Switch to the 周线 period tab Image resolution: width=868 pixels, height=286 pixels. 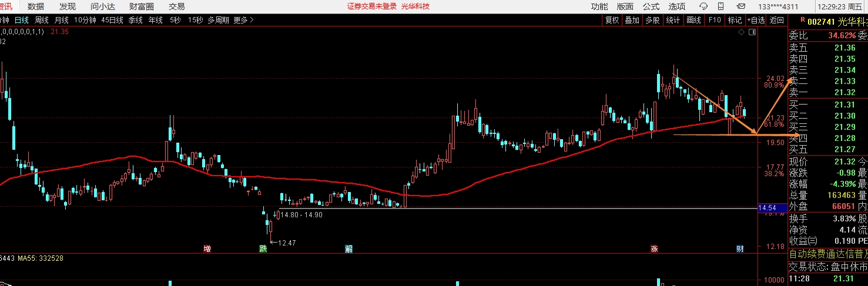point(42,20)
